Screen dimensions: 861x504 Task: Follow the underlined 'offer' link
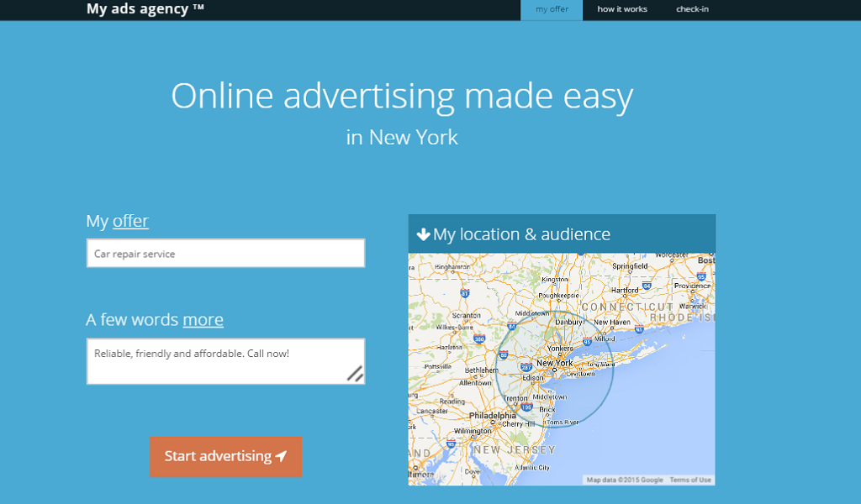(x=130, y=221)
